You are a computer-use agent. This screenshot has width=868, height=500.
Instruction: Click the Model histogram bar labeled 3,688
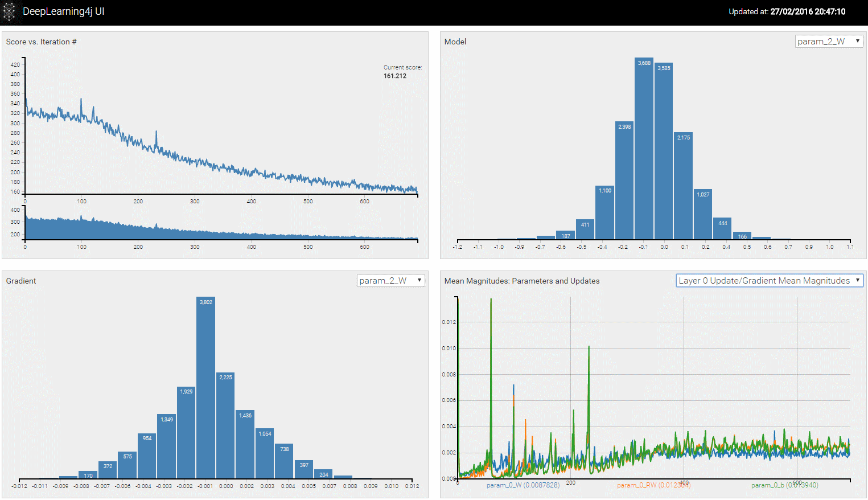(x=644, y=148)
